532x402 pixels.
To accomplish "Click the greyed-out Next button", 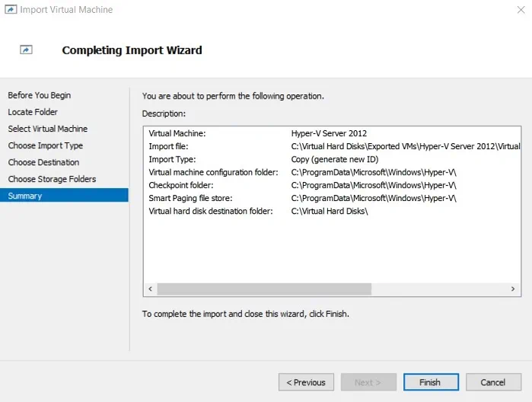I will point(368,382).
